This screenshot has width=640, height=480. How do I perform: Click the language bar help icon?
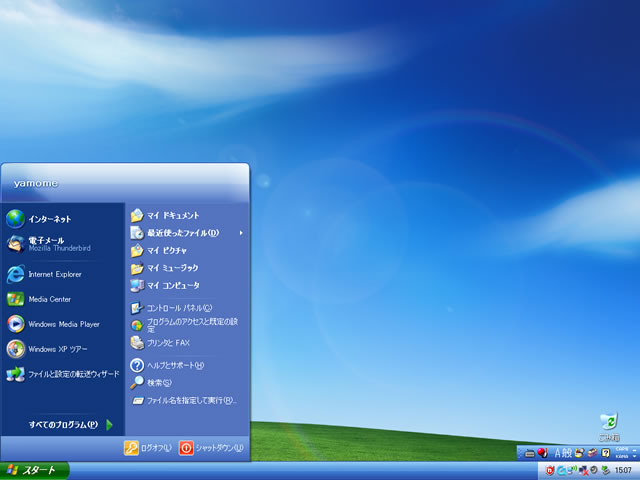[606, 453]
